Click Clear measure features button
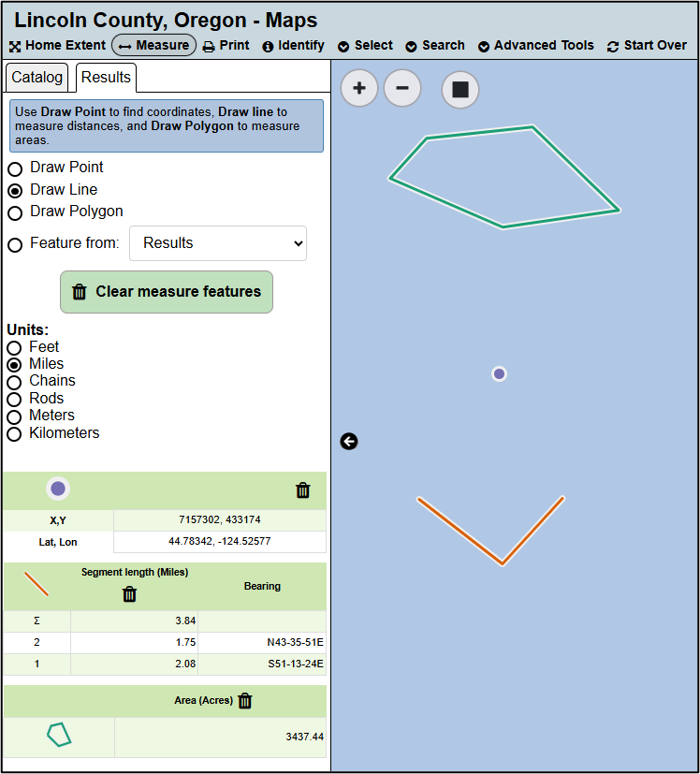 click(x=167, y=292)
